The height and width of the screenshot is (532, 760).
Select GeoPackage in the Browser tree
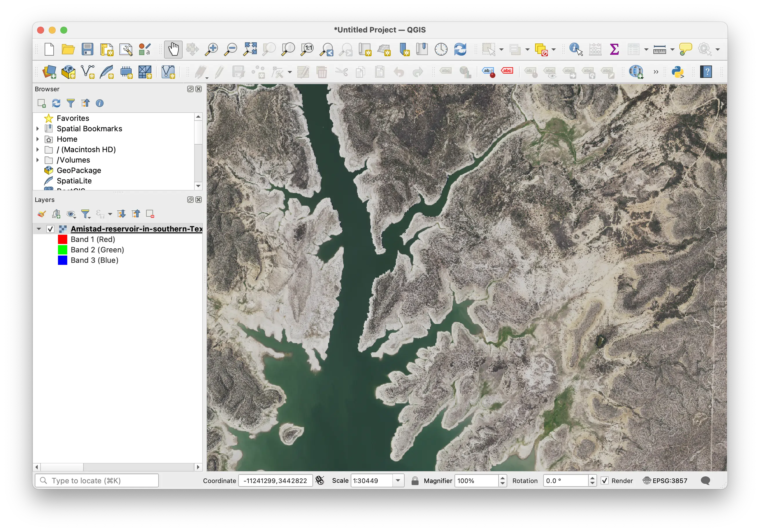pos(79,170)
